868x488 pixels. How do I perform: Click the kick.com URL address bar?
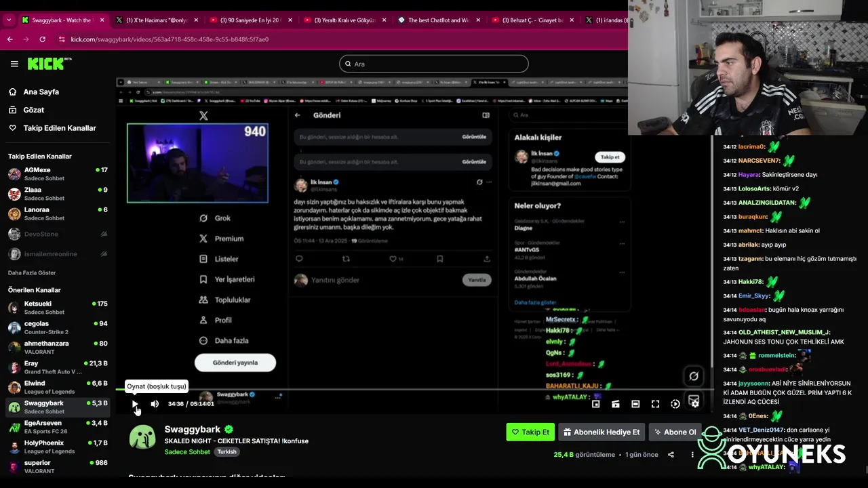(339, 39)
